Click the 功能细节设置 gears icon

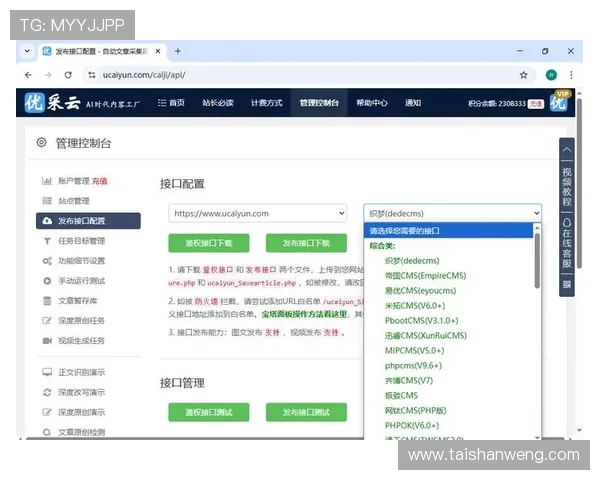coord(47,261)
